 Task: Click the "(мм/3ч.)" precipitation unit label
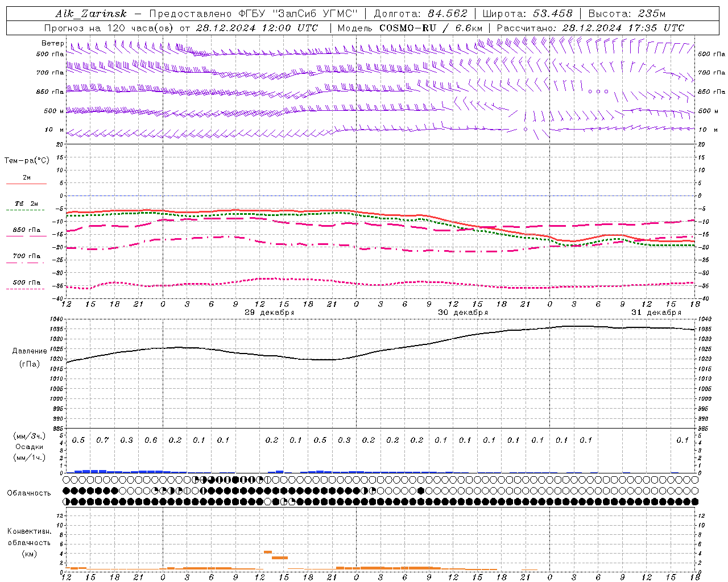[x=30, y=436]
